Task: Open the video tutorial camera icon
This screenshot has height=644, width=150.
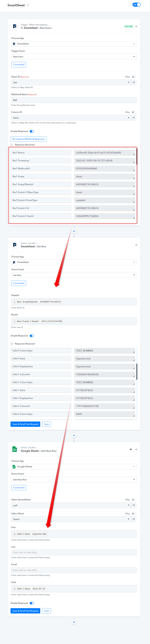Action: pos(131,450)
